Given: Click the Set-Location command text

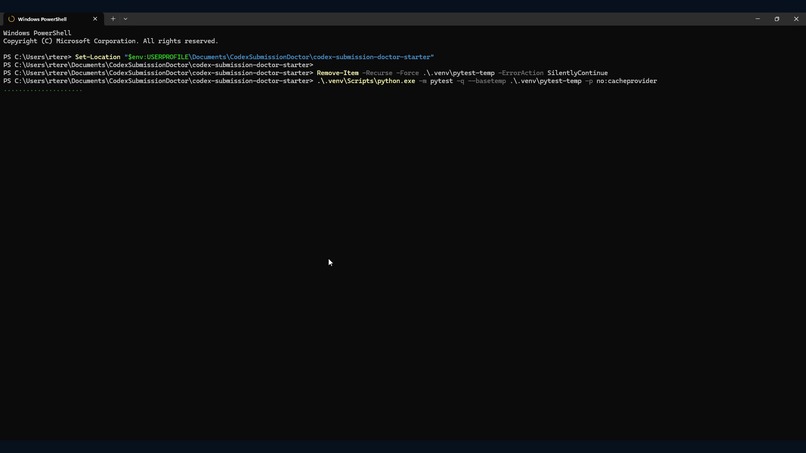Looking at the screenshot, I should (x=98, y=57).
